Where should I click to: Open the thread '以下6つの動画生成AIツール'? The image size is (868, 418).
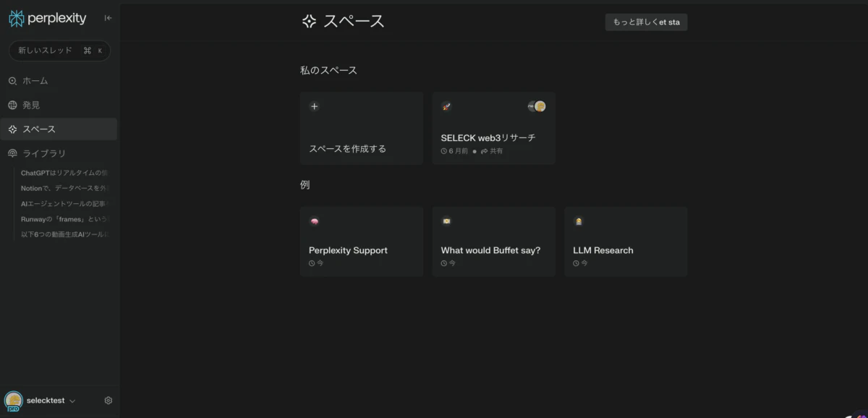click(64, 234)
